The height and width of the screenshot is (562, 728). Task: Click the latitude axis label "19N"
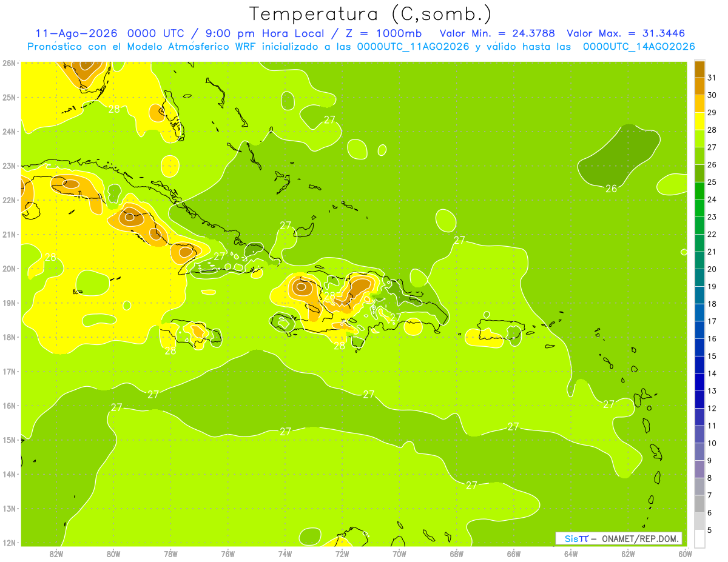point(9,303)
